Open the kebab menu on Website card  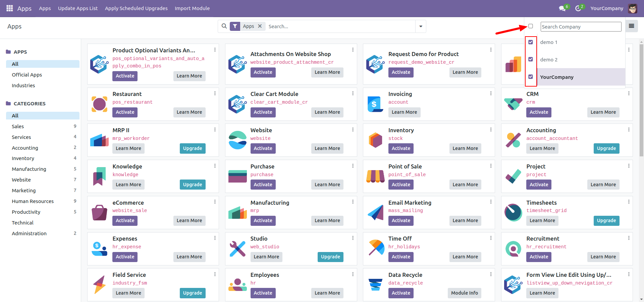(x=353, y=130)
